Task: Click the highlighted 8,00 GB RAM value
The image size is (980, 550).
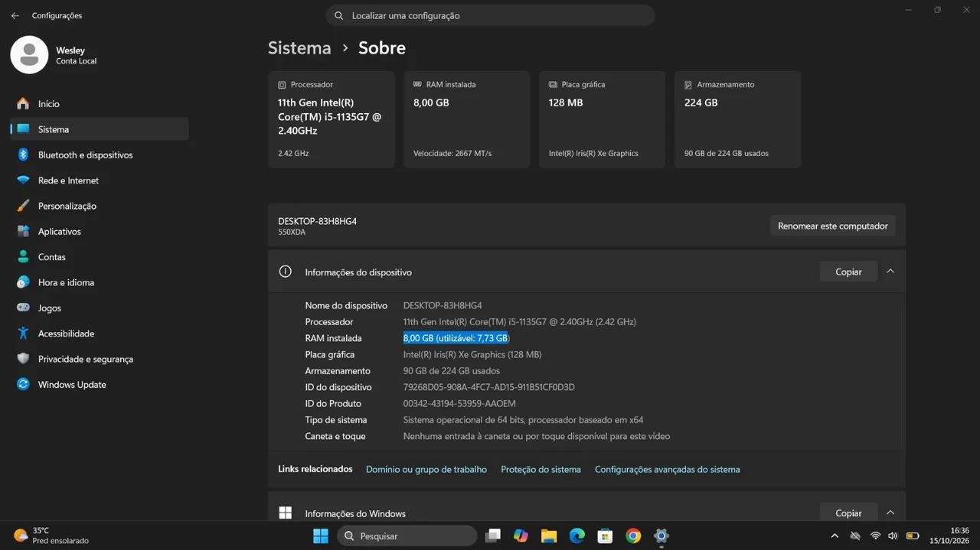Action: (456, 338)
